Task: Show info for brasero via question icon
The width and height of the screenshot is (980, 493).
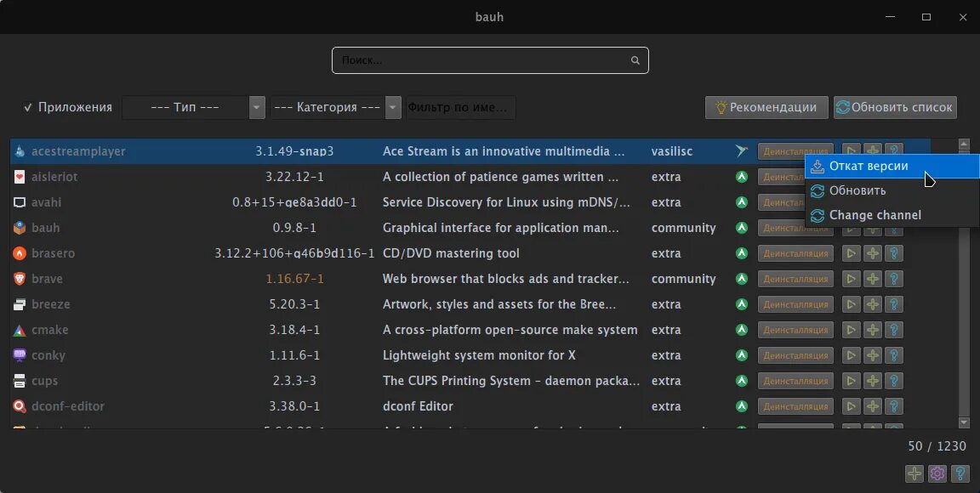Action: coord(894,253)
